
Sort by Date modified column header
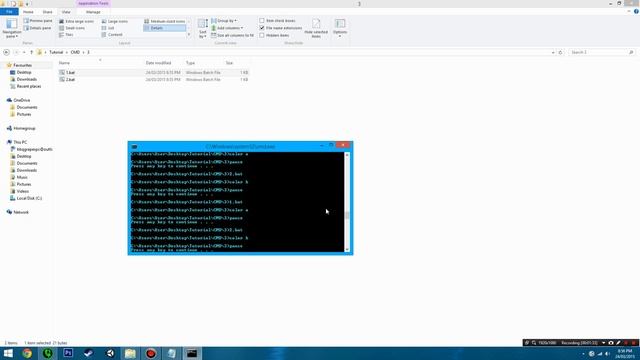(158, 63)
